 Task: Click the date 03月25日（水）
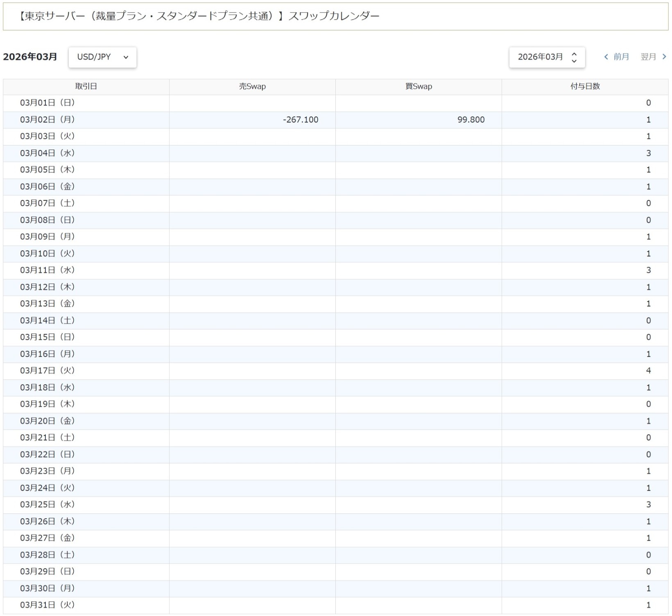(x=48, y=505)
